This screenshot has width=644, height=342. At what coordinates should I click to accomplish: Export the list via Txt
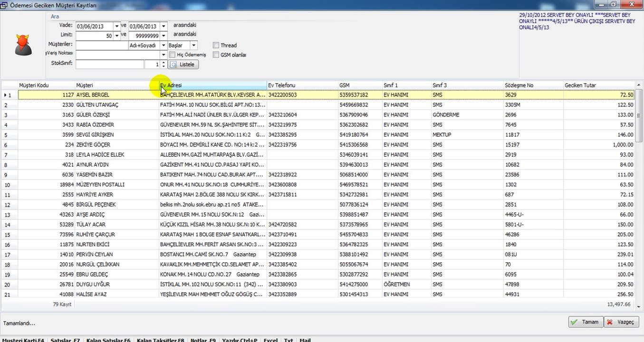(x=288, y=340)
